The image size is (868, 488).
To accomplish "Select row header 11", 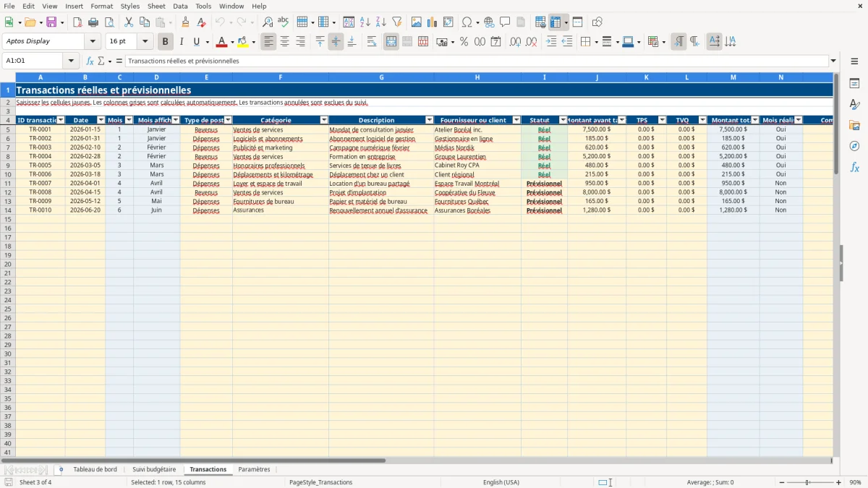I will point(8,184).
